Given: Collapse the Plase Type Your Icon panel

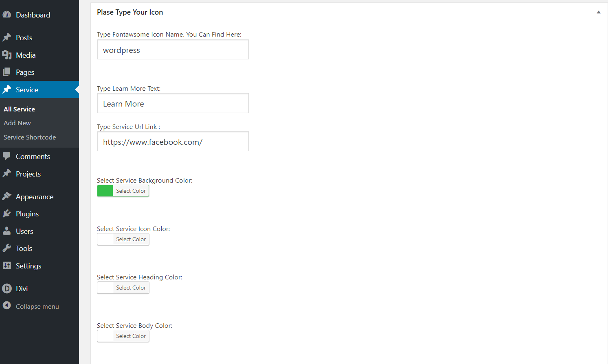Looking at the screenshot, I should [599, 12].
